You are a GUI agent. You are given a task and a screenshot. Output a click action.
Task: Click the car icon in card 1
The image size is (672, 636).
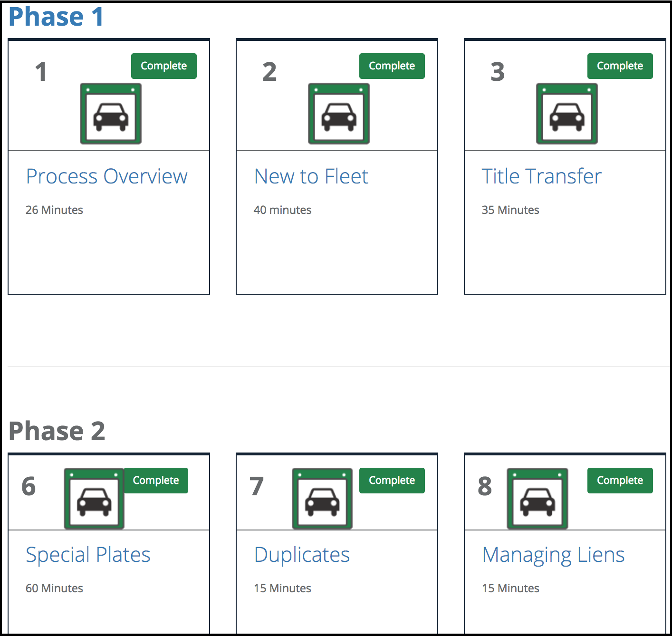coord(111,114)
